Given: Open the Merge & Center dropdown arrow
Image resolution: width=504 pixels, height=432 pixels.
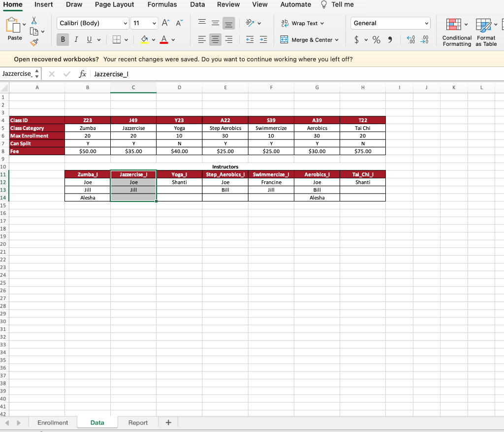Looking at the screenshot, I should [337, 40].
